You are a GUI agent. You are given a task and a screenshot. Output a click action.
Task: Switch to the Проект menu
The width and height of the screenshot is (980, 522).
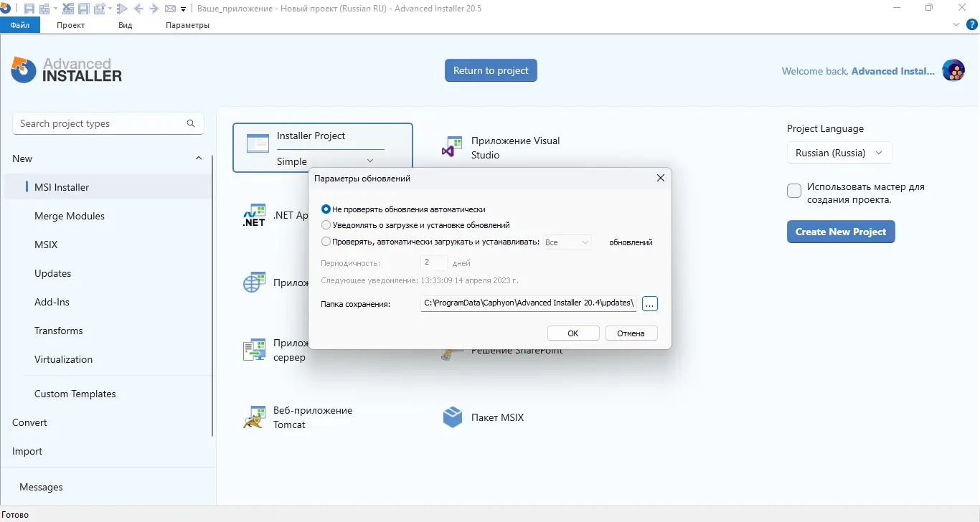tap(70, 24)
